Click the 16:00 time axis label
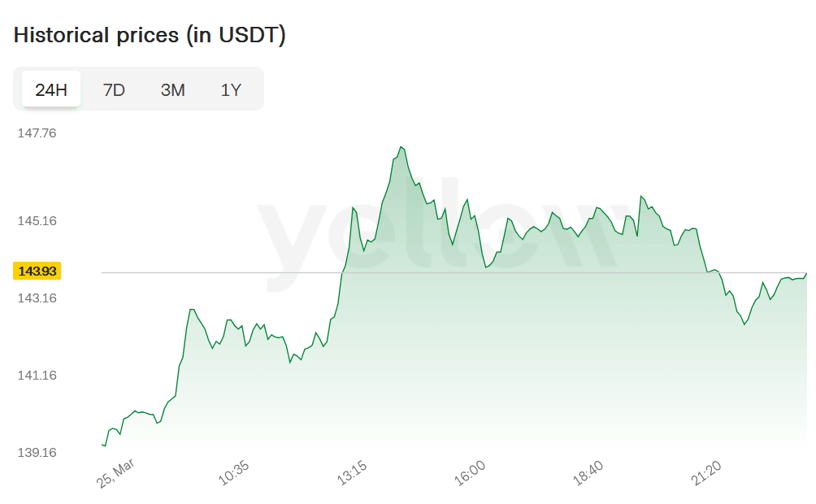The height and width of the screenshot is (504, 816). click(471, 473)
